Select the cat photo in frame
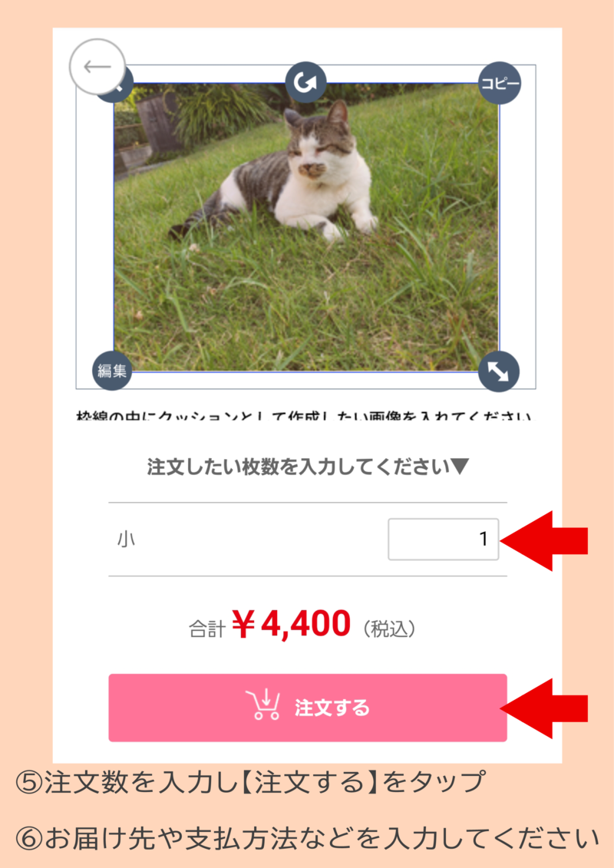Viewport: 614px width, 868px height. 306,227
